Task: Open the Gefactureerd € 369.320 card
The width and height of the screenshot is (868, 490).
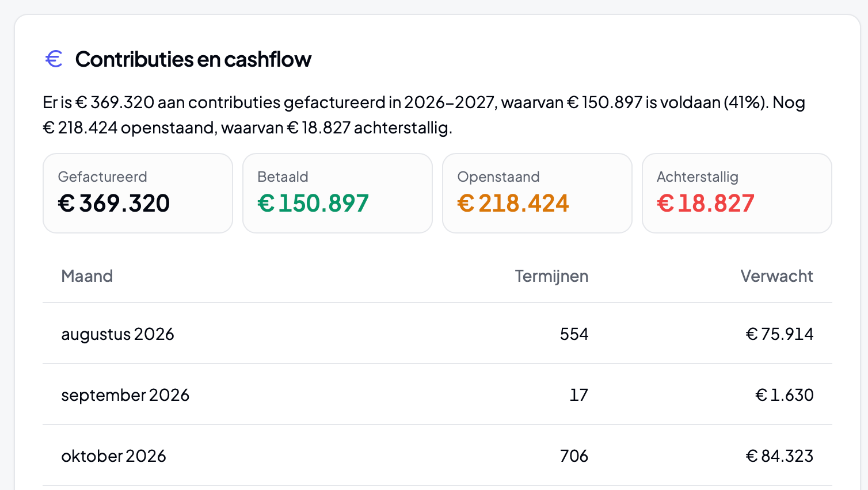Action: 138,193
